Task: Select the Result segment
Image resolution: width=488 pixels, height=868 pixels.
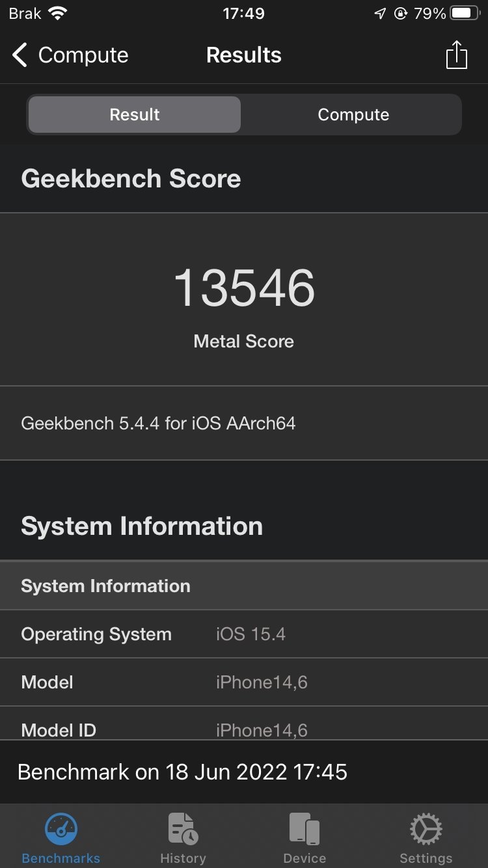Action: (135, 115)
